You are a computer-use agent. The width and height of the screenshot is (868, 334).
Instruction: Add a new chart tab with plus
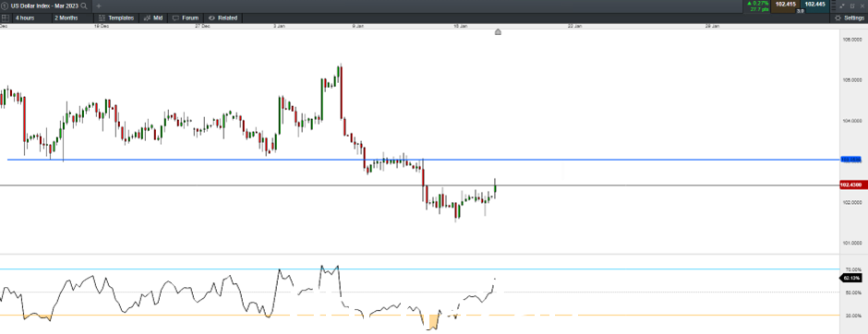99,6
